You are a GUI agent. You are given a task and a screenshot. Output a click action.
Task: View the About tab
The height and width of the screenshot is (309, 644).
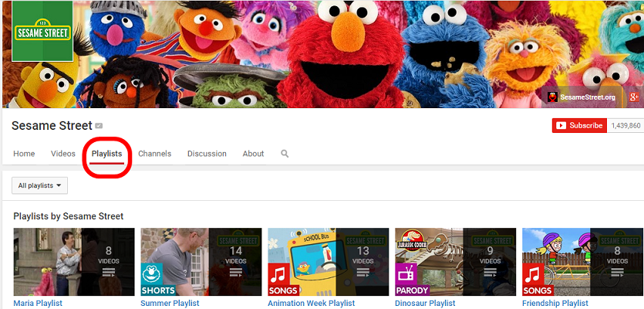pos(253,154)
